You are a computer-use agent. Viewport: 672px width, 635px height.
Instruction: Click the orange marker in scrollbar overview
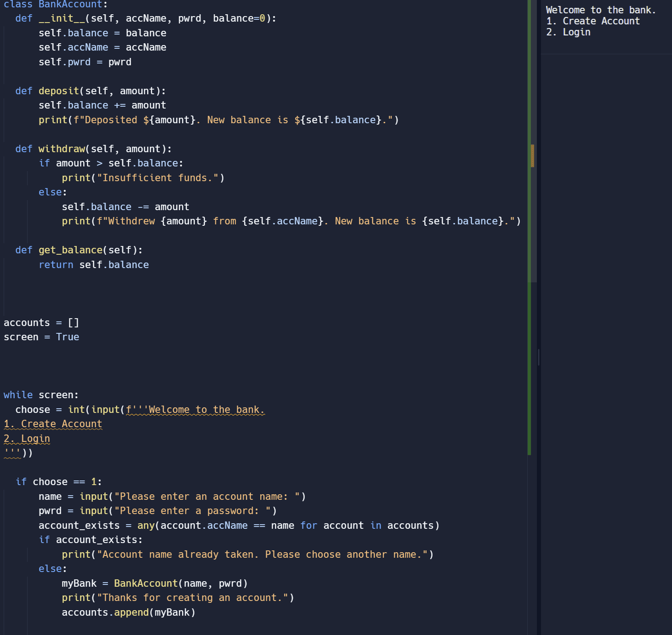coord(532,155)
